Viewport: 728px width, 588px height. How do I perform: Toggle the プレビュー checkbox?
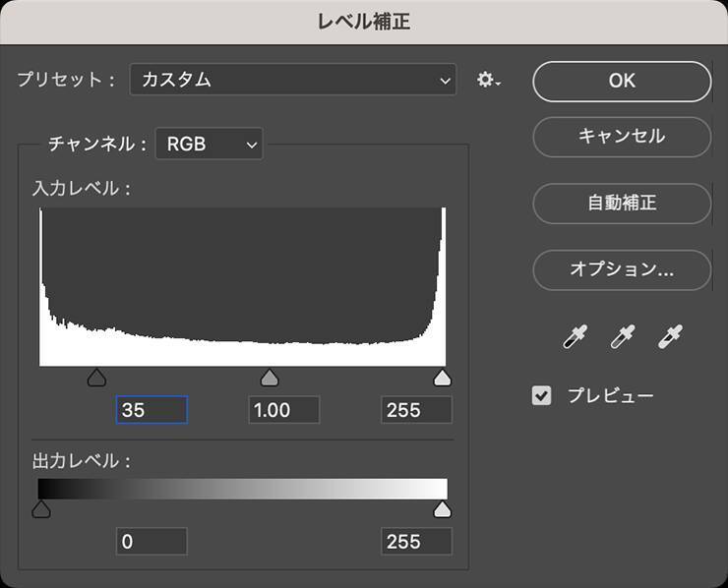click(x=542, y=395)
